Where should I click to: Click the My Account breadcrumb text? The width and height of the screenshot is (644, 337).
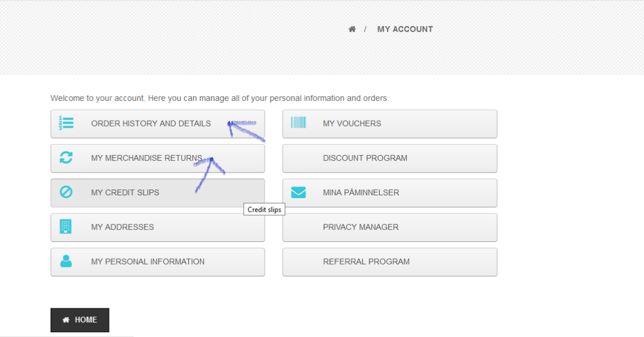(x=405, y=29)
